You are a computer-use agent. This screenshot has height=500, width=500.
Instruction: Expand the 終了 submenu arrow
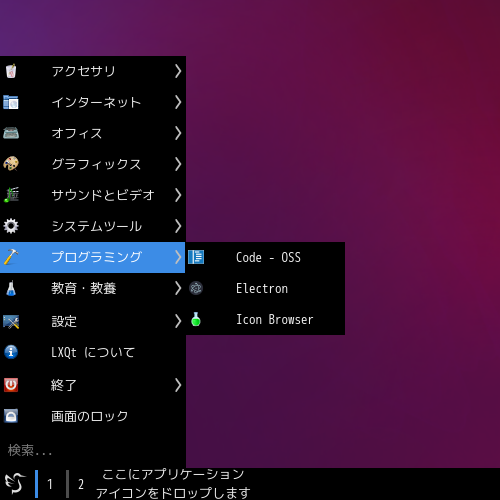[x=178, y=385]
